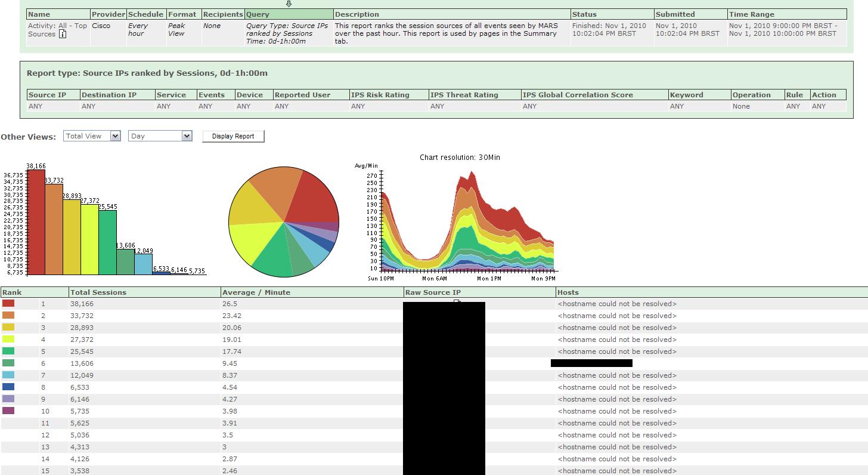Click the Average / Minute column header
This screenshot has width=868, height=475.
pyautogui.click(x=312, y=292)
